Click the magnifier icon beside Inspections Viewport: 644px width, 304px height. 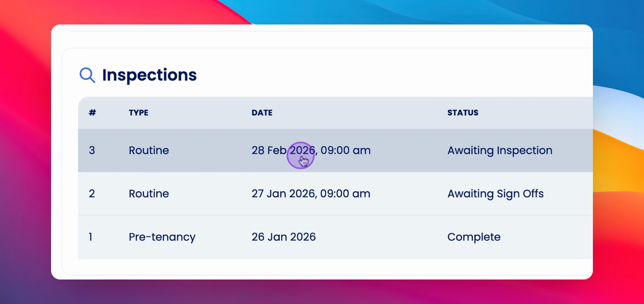(x=87, y=75)
